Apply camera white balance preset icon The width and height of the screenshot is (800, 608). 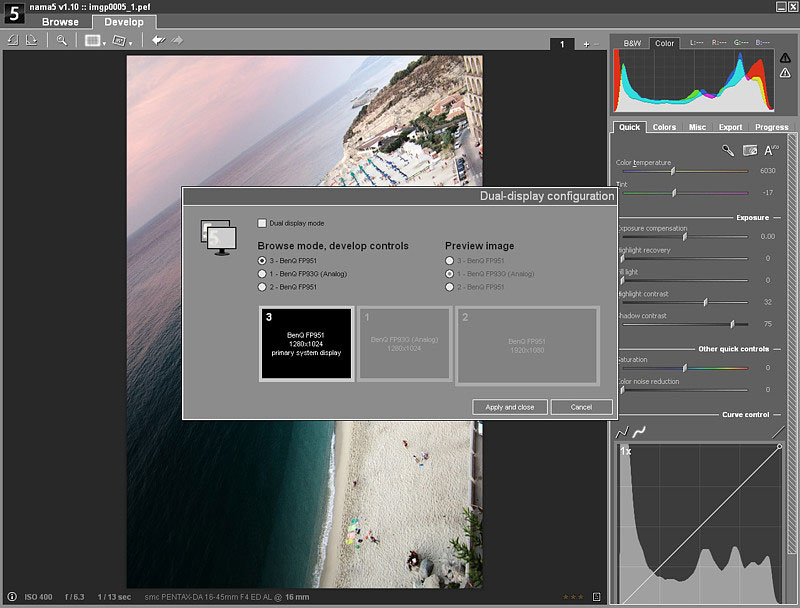(749, 150)
